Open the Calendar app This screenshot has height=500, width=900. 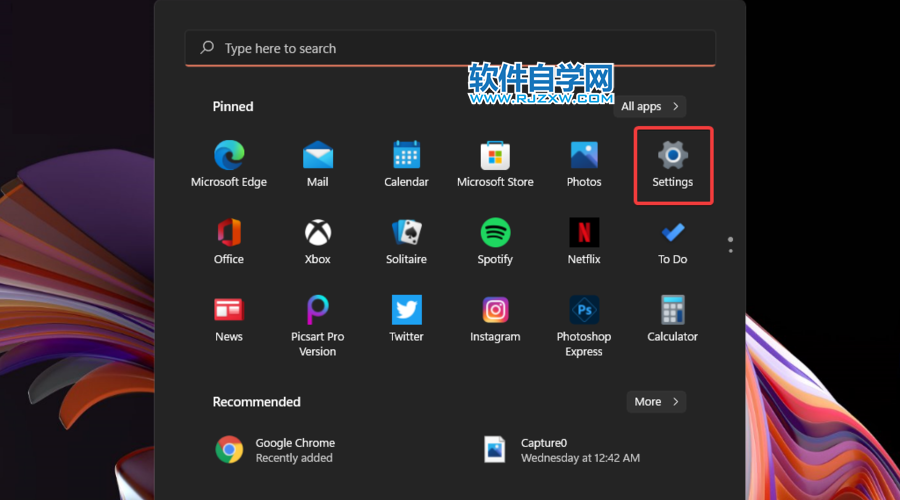[x=406, y=164]
